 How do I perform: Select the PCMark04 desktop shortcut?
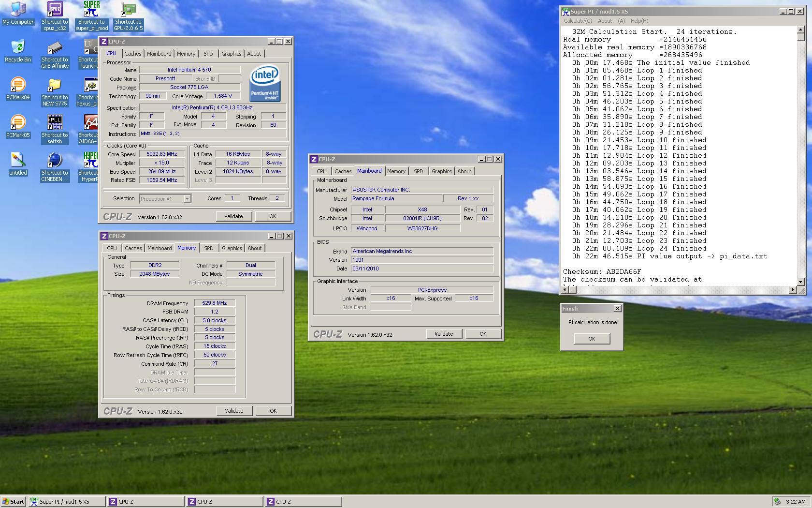18,89
